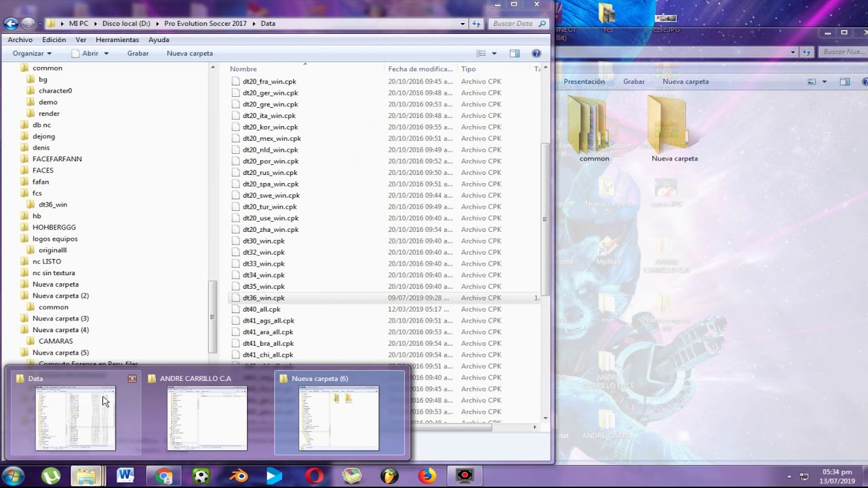Select the CAMARAS folder in tree
The width and height of the screenshot is (868, 488).
[x=56, y=342]
